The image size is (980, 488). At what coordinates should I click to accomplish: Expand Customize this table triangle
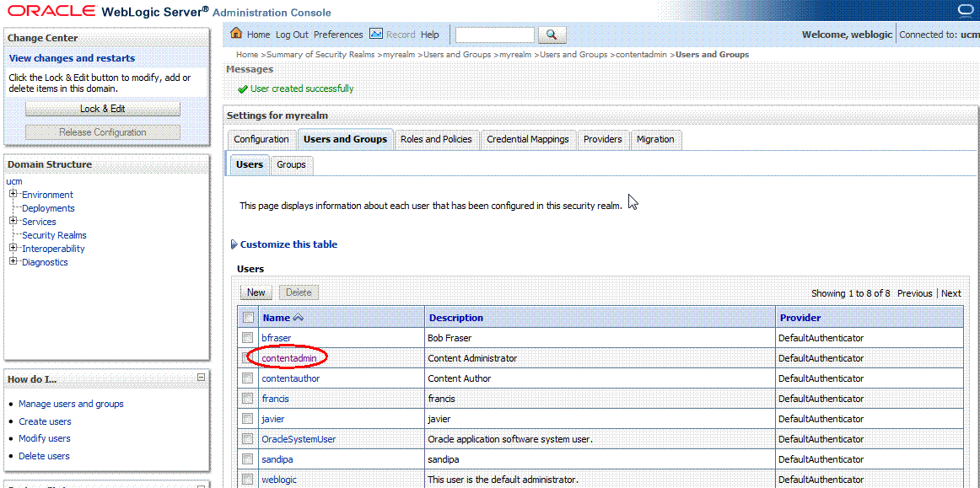pyautogui.click(x=234, y=244)
